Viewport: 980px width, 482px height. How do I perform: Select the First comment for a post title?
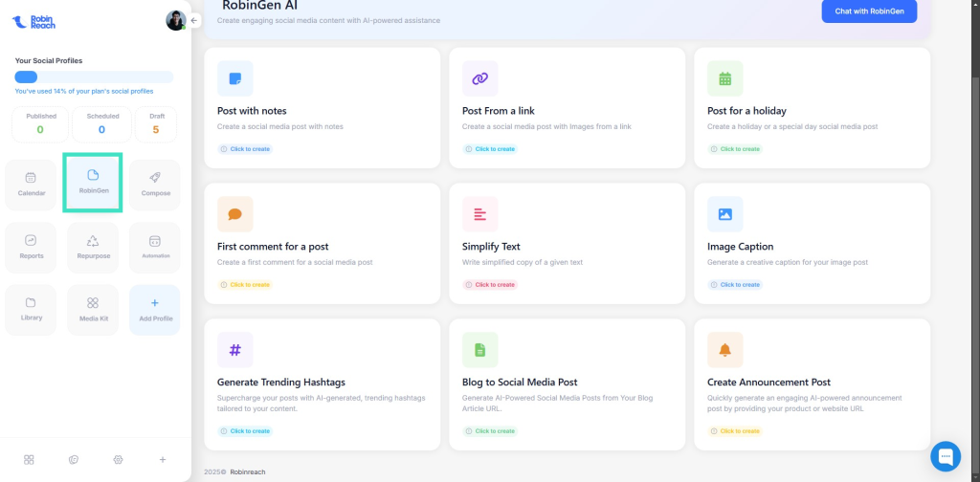tap(273, 246)
